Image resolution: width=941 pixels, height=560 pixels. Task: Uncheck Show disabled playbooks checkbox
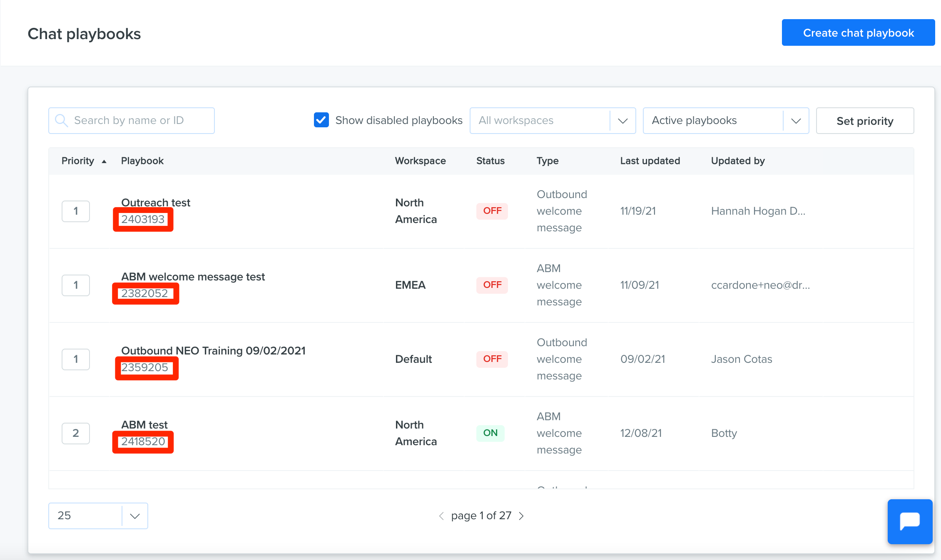pos(321,120)
